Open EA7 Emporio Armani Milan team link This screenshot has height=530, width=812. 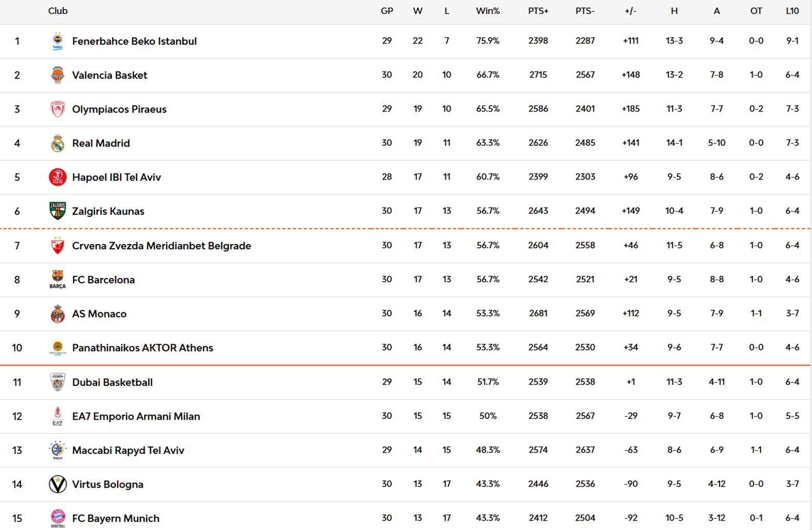click(136, 416)
